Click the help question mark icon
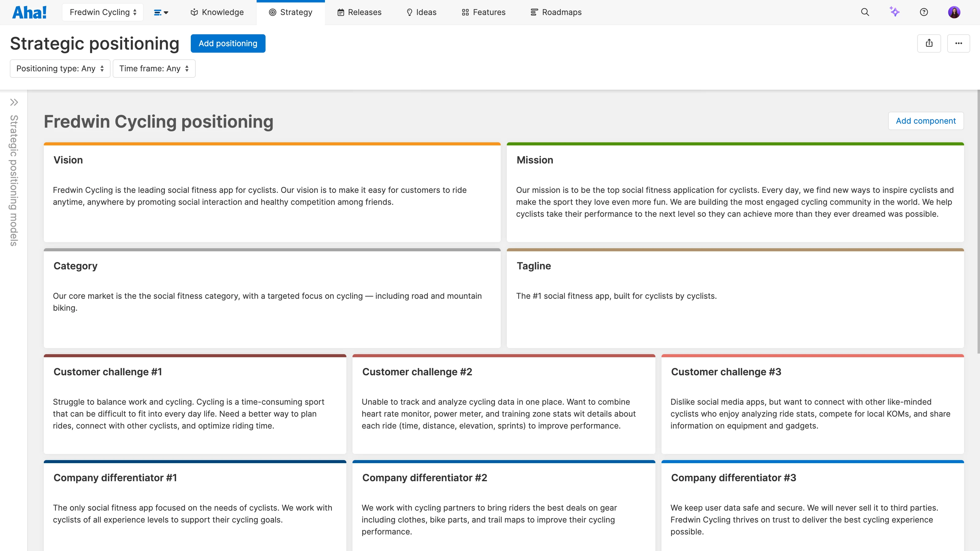Screen dimensions: 980x551 click(924, 12)
